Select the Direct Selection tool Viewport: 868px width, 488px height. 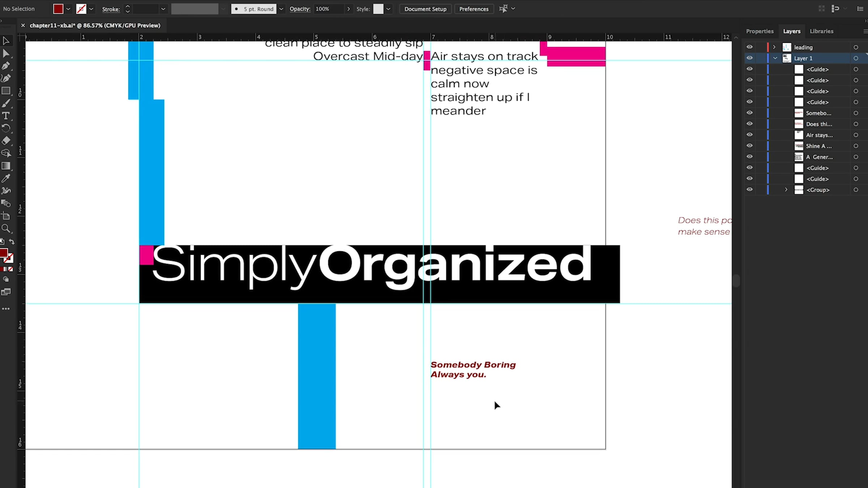click(6, 54)
